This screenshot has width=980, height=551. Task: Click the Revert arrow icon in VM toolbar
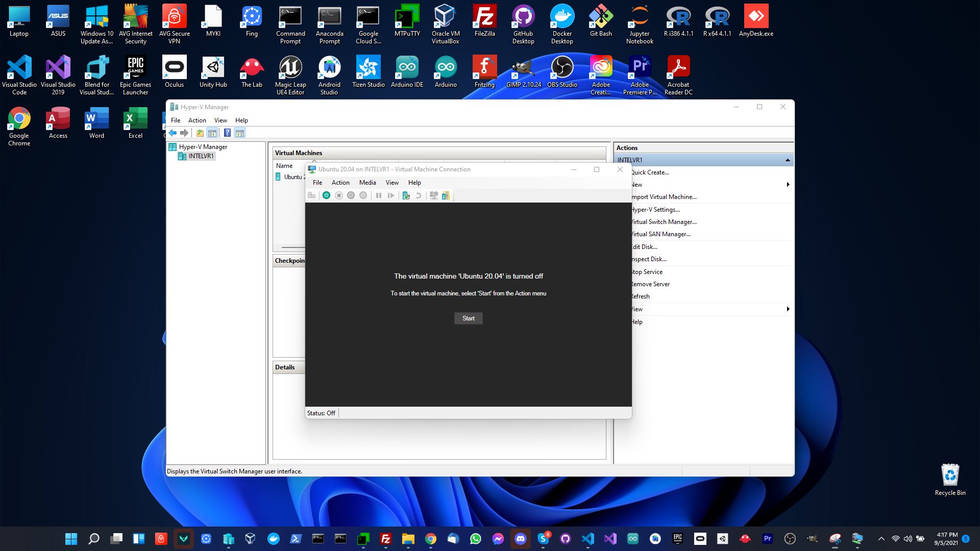point(418,195)
